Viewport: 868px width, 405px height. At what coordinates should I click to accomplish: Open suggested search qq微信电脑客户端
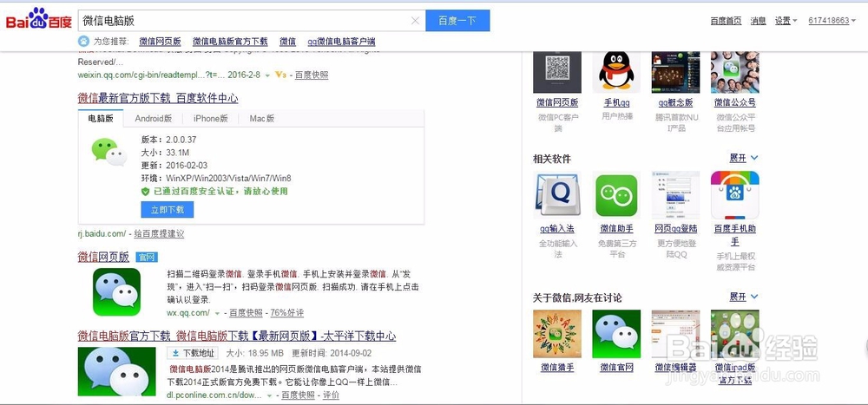pyautogui.click(x=341, y=42)
